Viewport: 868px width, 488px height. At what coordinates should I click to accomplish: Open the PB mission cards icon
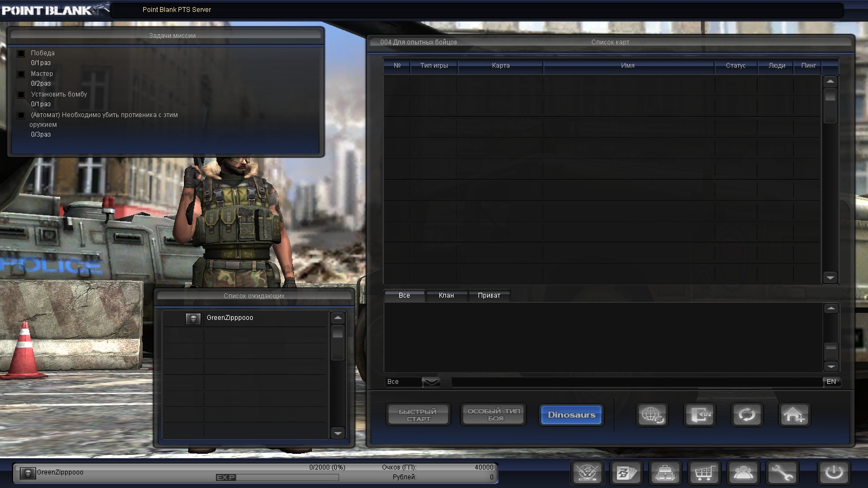pos(626,473)
